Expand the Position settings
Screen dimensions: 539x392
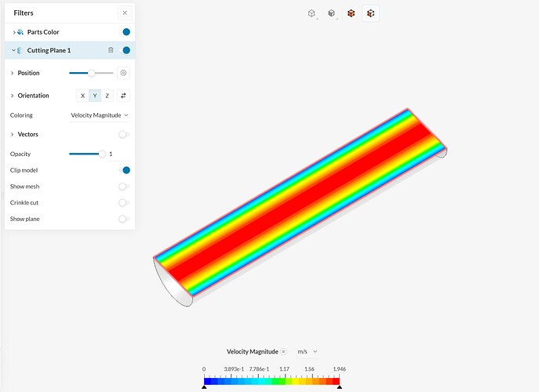click(x=13, y=73)
